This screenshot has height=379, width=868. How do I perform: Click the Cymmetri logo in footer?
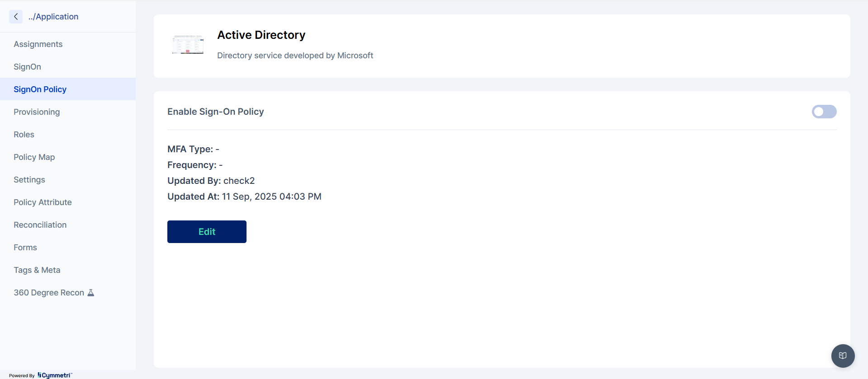point(55,375)
